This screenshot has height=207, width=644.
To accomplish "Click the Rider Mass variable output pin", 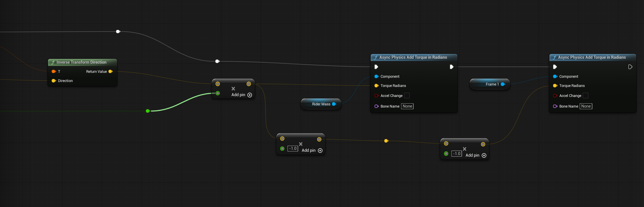I will (334, 104).
